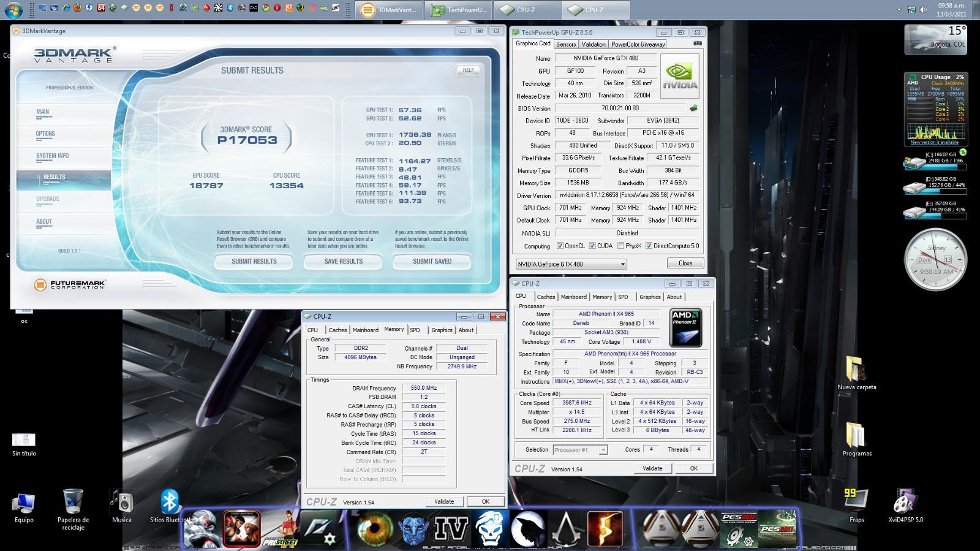Toggle PhysX checkbox in GPU-Z
980x551 pixels.
pyautogui.click(x=621, y=246)
